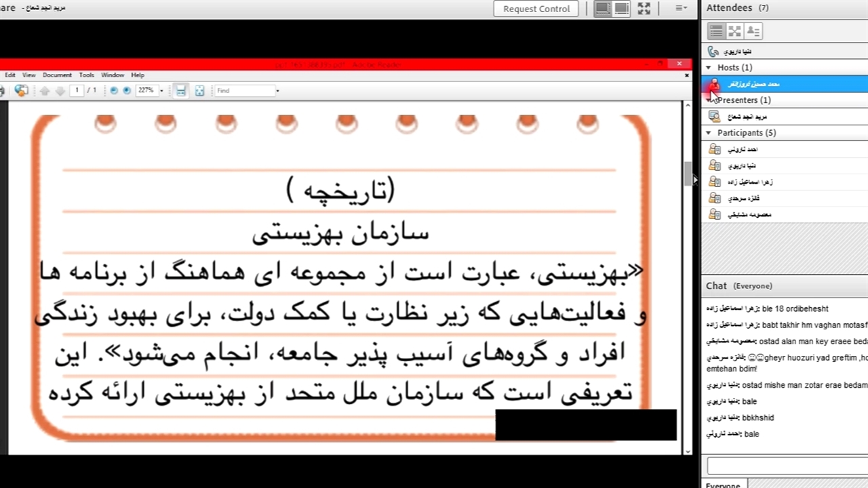Viewport: 868px width, 488px height.
Task: Go to next page arrow
Action: click(x=60, y=91)
